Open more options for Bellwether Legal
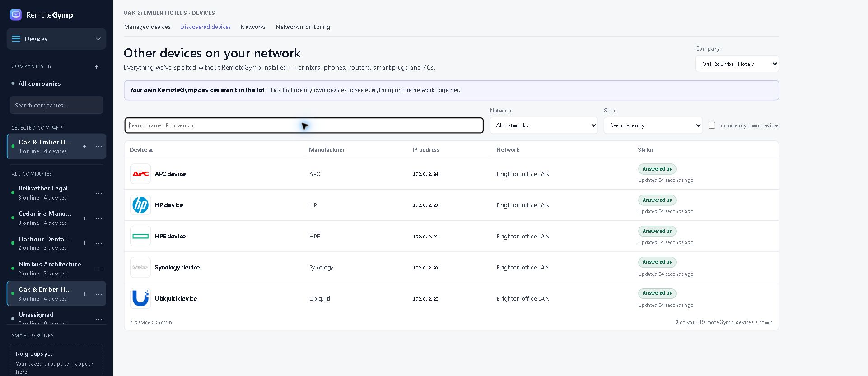 pyautogui.click(x=99, y=193)
